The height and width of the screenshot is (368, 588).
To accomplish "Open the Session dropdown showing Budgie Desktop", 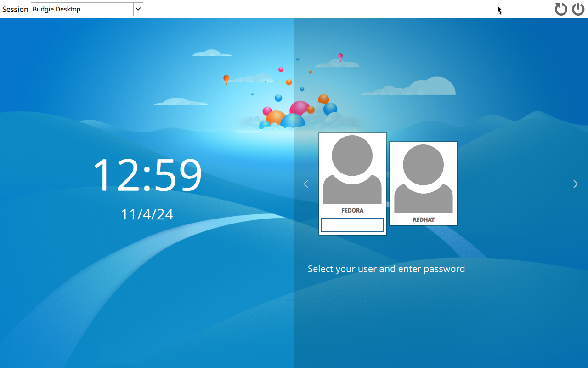I will [x=87, y=9].
